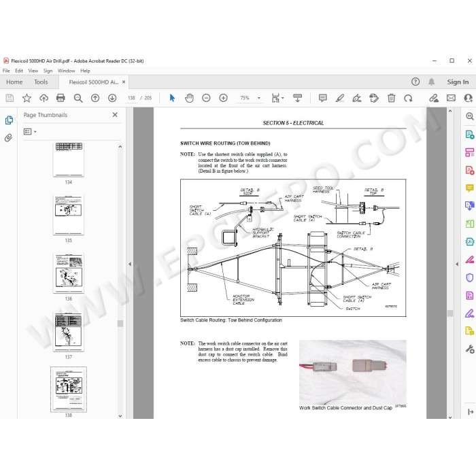Click the document vertical scrollbar thumb

click(x=450, y=313)
